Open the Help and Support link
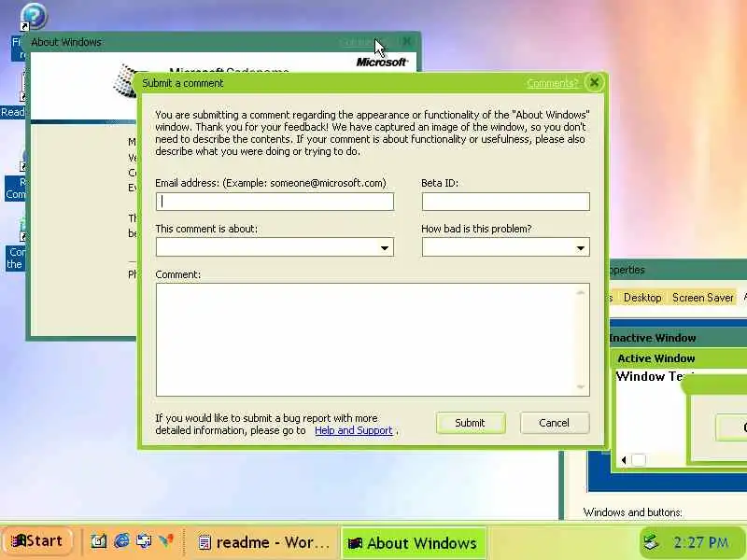The height and width of the screenshot is (560, 747). (354, 430)
